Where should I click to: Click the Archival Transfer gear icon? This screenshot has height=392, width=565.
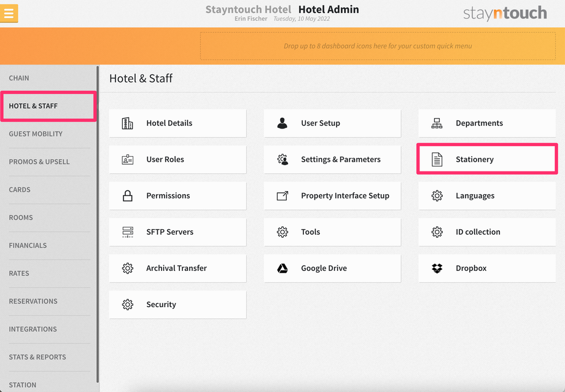[x=128, y=269]
